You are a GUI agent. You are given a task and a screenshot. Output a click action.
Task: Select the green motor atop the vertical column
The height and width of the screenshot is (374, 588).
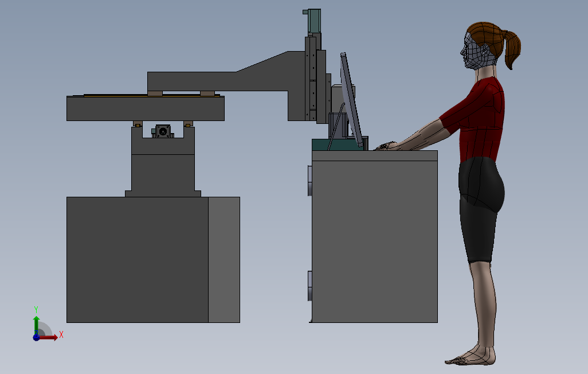(x=313, y=21)
